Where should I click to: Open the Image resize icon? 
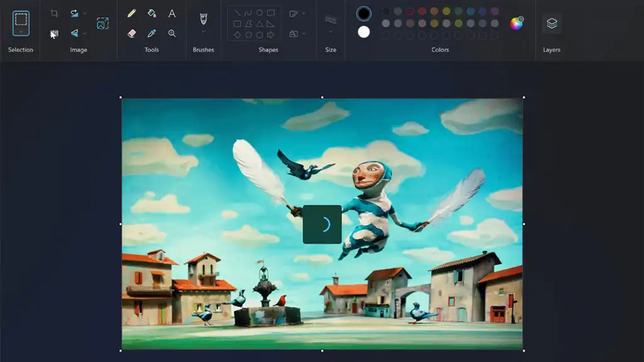[103, 23]
